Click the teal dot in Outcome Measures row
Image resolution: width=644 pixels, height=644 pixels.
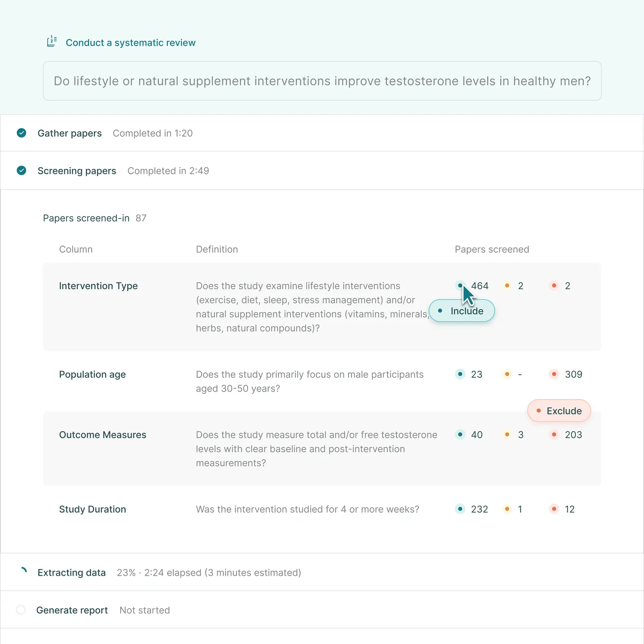click(460, 434)
